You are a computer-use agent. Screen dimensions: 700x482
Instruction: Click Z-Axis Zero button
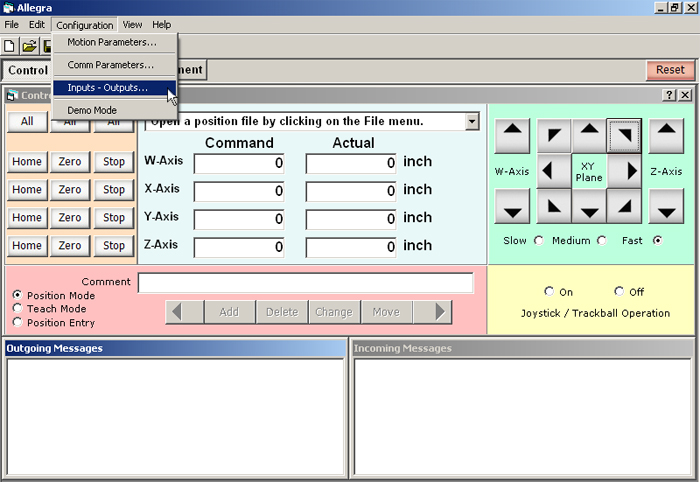tap(70, 246)
